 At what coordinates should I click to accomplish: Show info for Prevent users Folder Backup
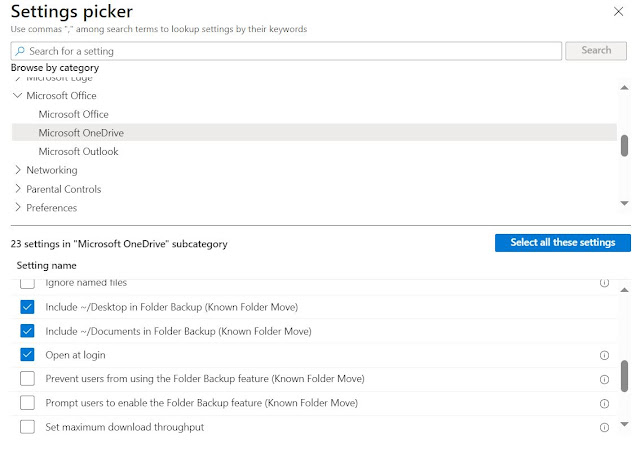(604, 379)
